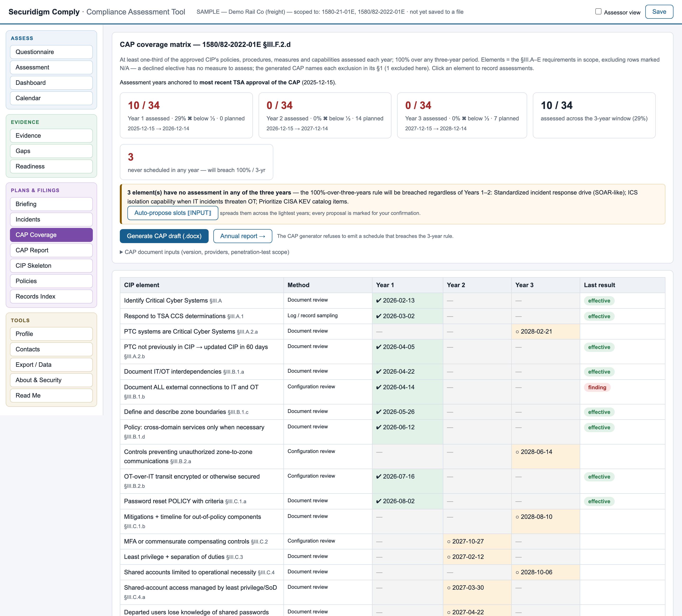Viewport: 682px width, 616px height.
Task: Open the Read Me page
Action: [51, 396]
